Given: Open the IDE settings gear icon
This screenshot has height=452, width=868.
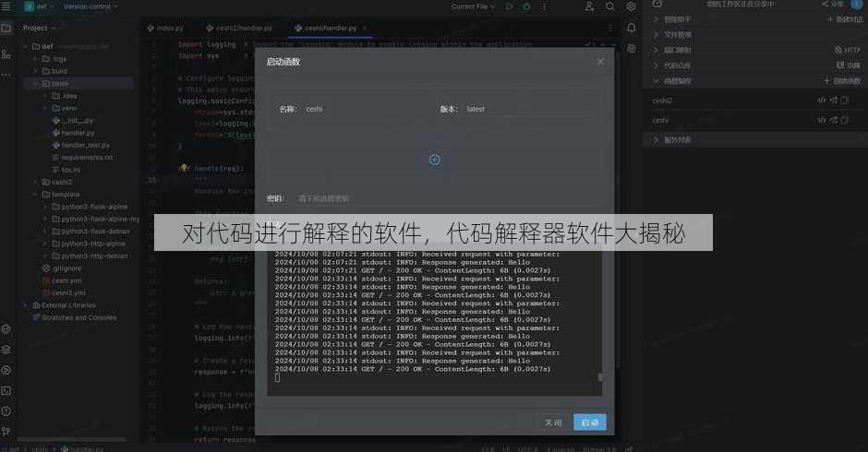Looking at the screenshot, I should (631, 6).
